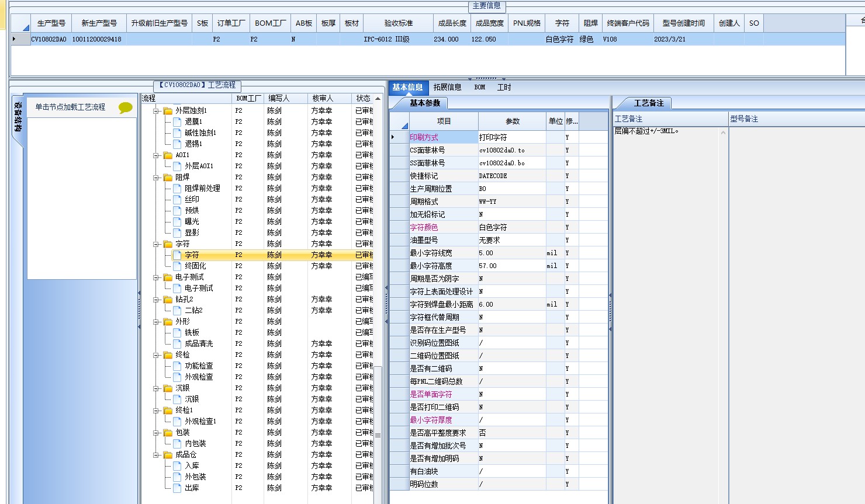Click document icon next to 入库
The width and height of the screenshot is (865, 504).
(177, 465)
